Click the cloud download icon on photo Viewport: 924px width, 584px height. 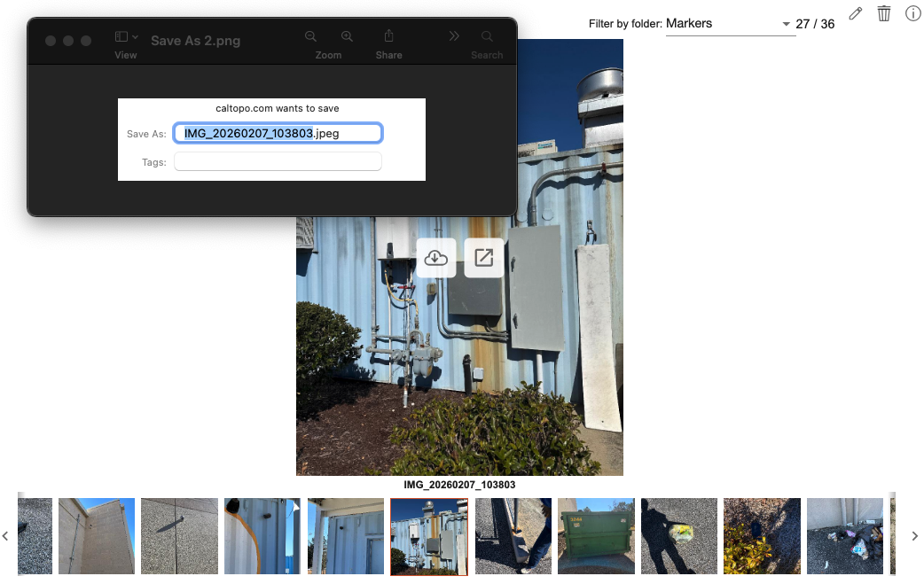(x=436, y=258)
